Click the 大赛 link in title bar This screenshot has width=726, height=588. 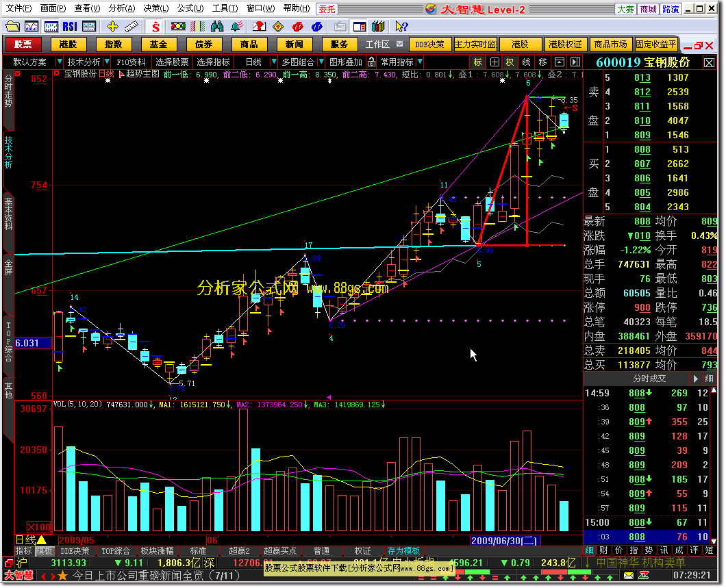(x=626, y=9)
